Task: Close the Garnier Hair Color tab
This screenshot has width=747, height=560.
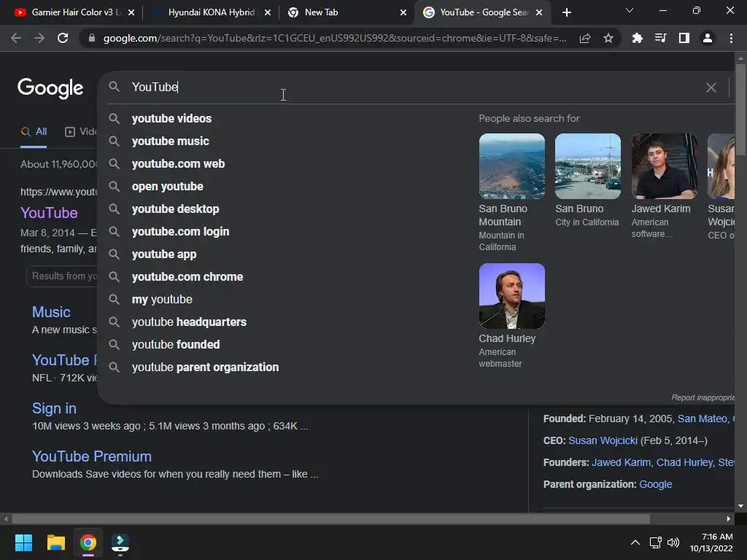Action: coord(131,12)
